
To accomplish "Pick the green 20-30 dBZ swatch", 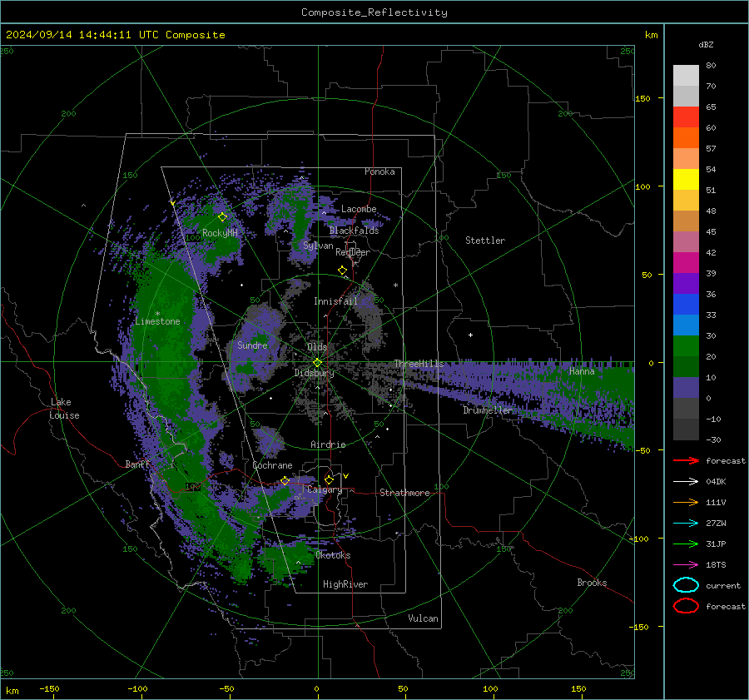I will click(686, 345).
